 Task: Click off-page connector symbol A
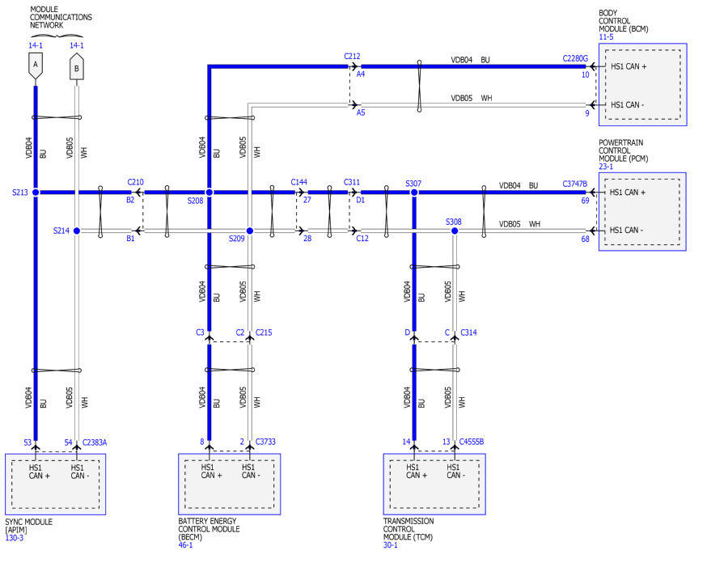tap(36, 66)
